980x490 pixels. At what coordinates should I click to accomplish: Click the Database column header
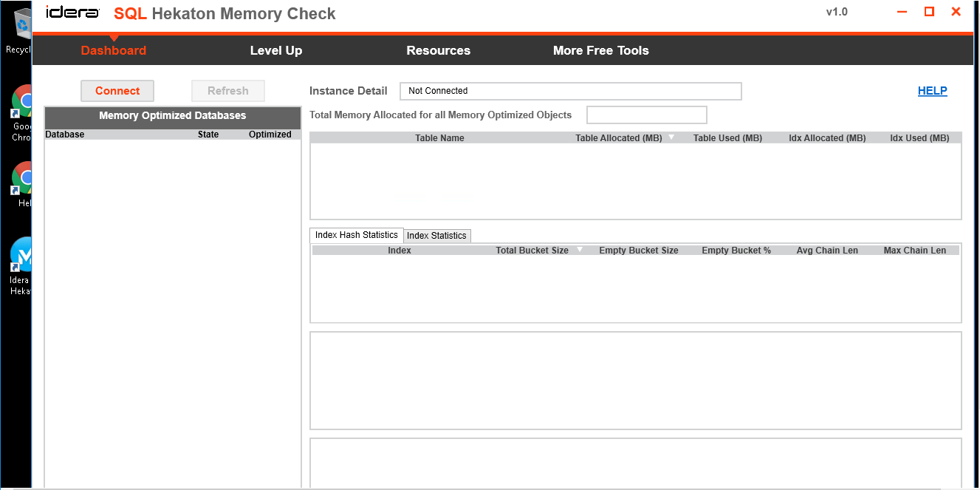[65, 135]
